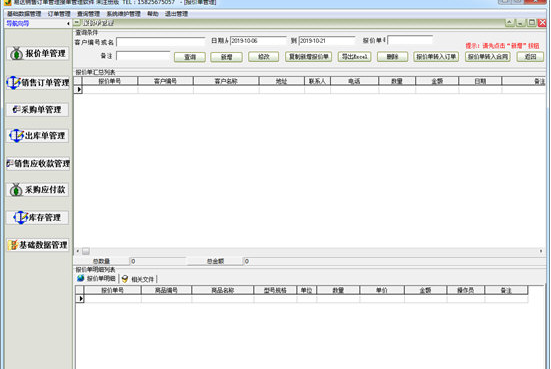
Task: Open the 帮助 menu
Action: [x=153, y=14]
